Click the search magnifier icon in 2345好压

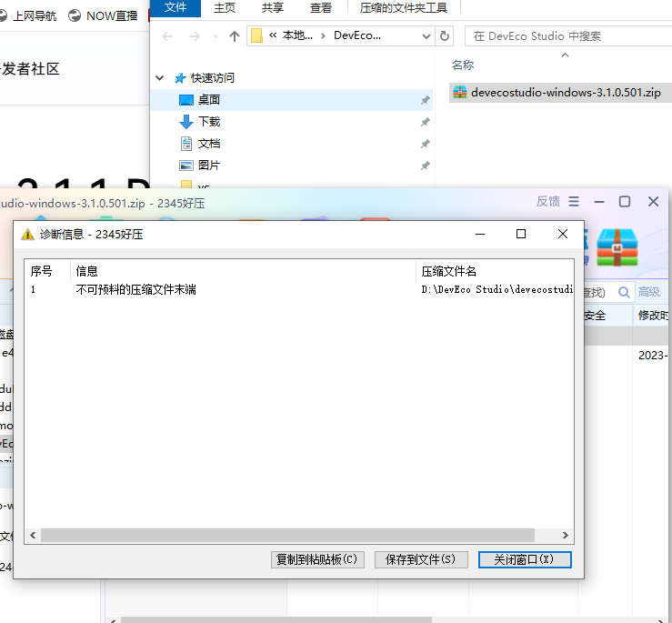pyautogui.click(x=625, y=292)
